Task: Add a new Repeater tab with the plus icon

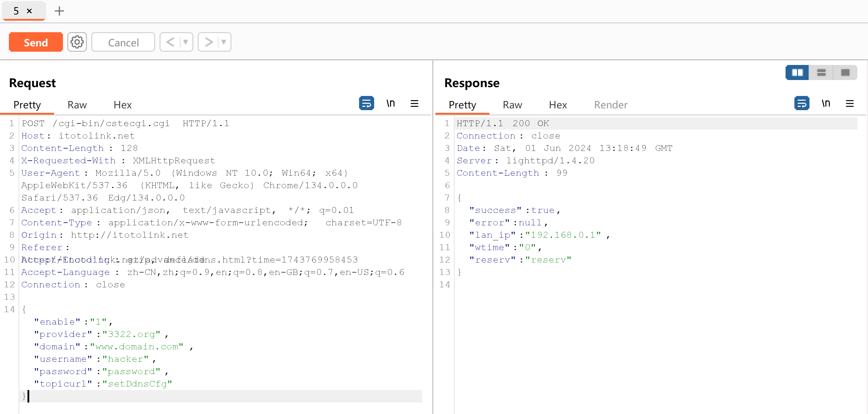Action: [x=59, y=11]
